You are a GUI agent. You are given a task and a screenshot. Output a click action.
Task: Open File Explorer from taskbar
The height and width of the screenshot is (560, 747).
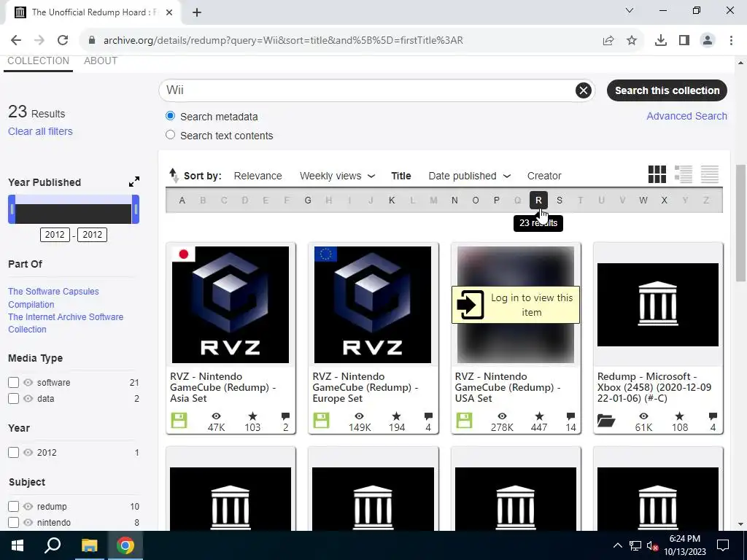[x=89, y=545]
